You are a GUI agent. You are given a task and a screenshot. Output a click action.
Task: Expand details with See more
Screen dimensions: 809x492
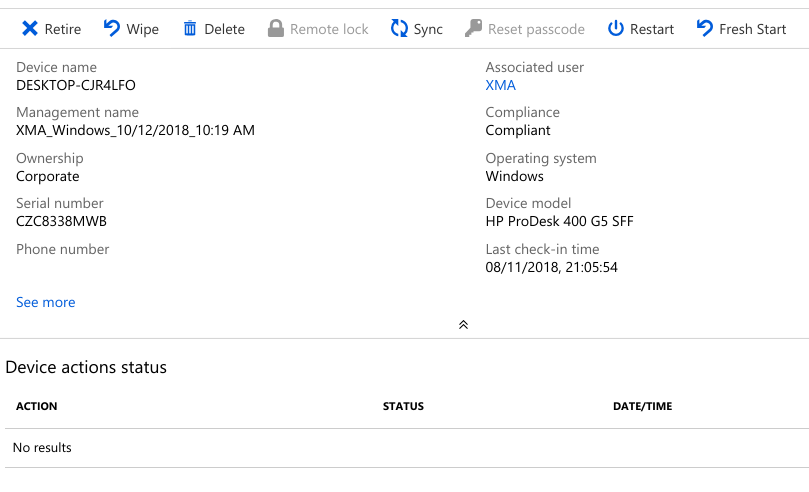[46, 302]
